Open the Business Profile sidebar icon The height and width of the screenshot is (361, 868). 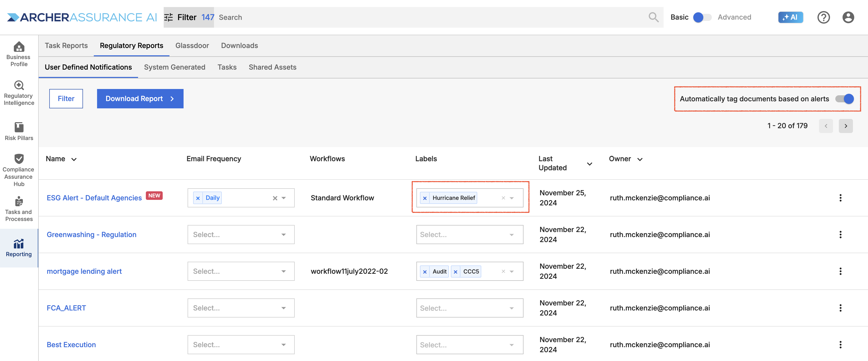[19, 54]
